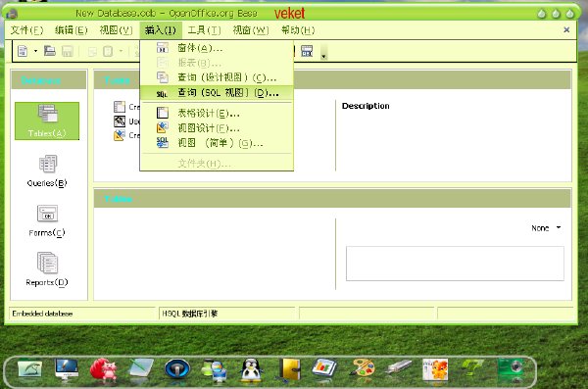Screen dimensions: 588x389
Task: Click the New document toolbar icon
Action: point(23,51)
